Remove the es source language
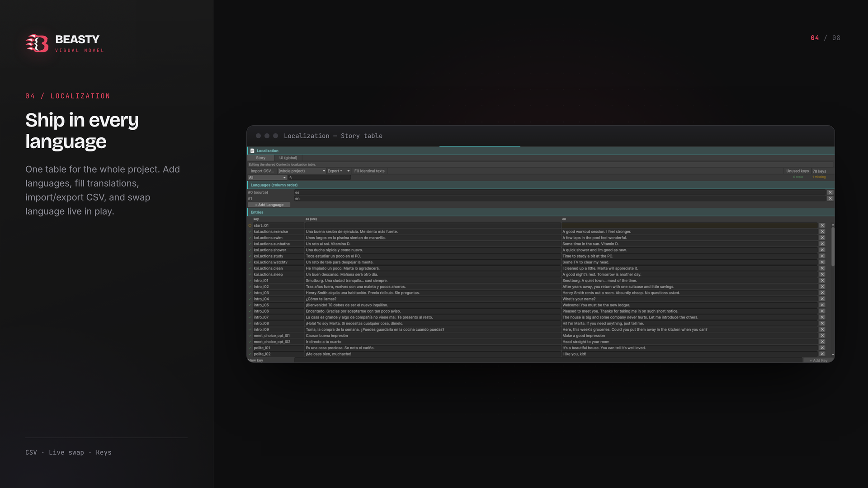This screenshot has width=868, height=488. click(830, 192)
